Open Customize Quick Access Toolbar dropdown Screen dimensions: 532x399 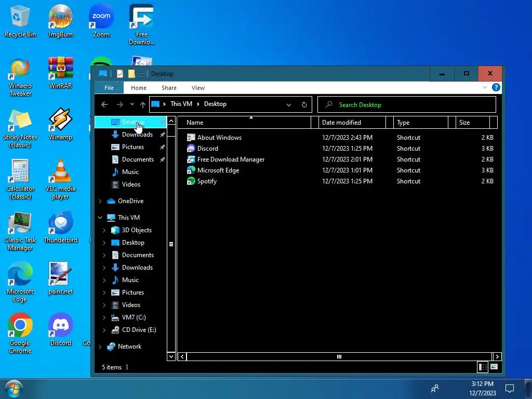pos(141,74)
